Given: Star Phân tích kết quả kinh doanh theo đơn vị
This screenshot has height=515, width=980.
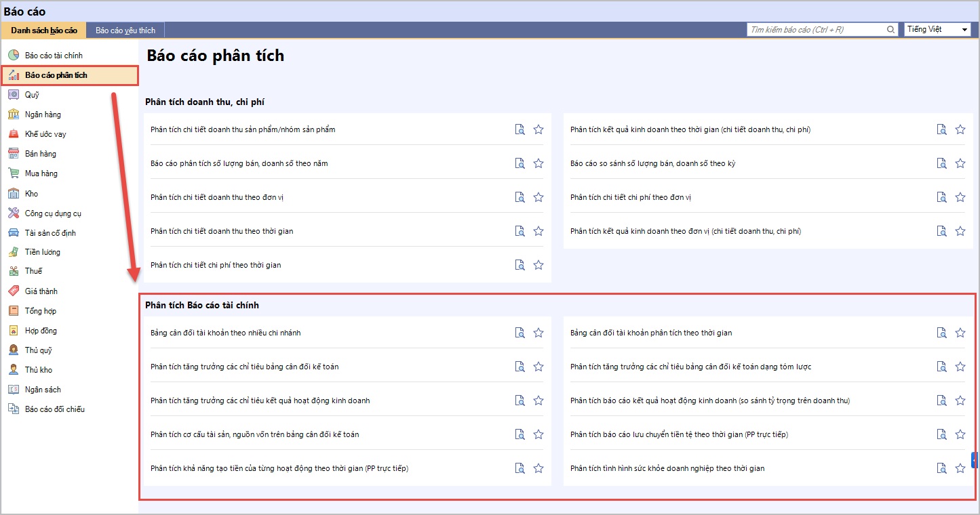Looking at the screenshot, I should point(960,231).
